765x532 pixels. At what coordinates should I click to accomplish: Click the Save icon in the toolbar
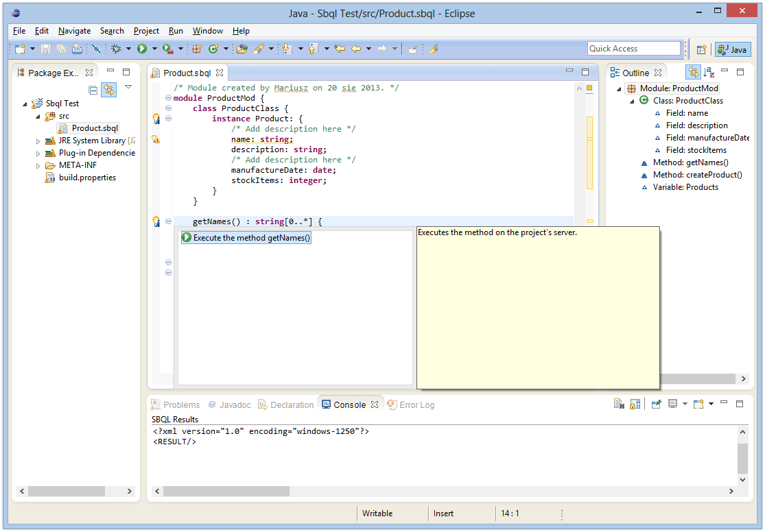45,49
